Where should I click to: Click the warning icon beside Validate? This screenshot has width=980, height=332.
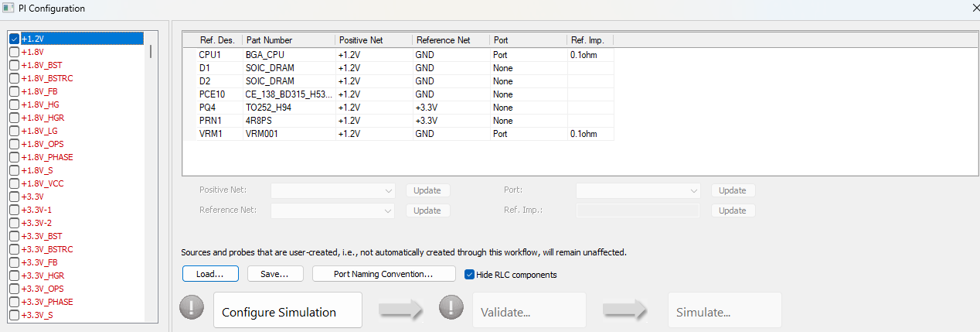click(x=451, y=308)
